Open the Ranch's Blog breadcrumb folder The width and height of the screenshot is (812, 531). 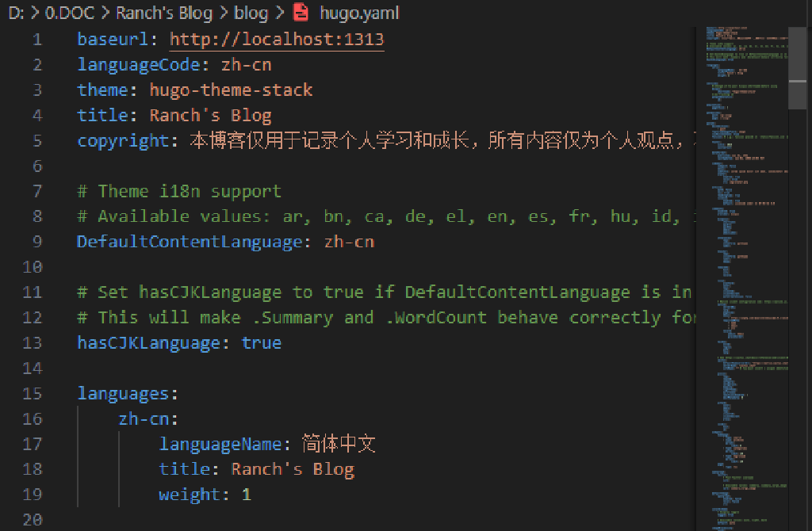point(164,13)
